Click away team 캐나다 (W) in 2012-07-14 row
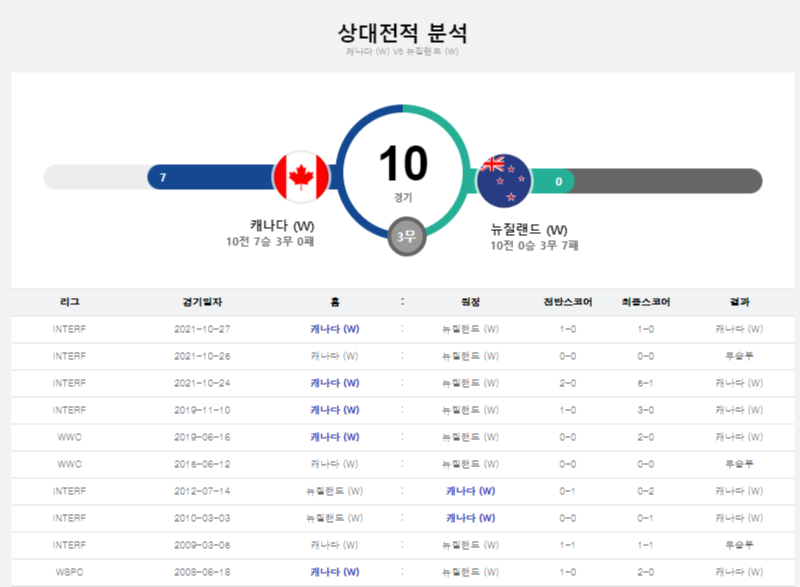 [470, 491]
